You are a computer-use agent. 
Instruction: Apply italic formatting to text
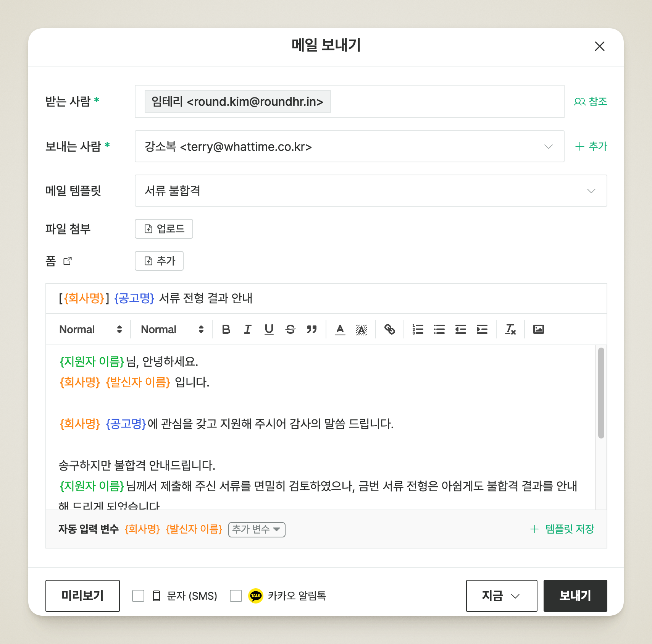pos(247,329)
